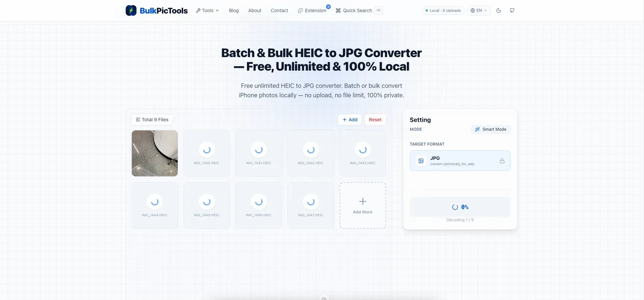The height and width of the screenshot is (300, 644).
Task: Toggle the Smart Mode button
Action: [491, 129]
